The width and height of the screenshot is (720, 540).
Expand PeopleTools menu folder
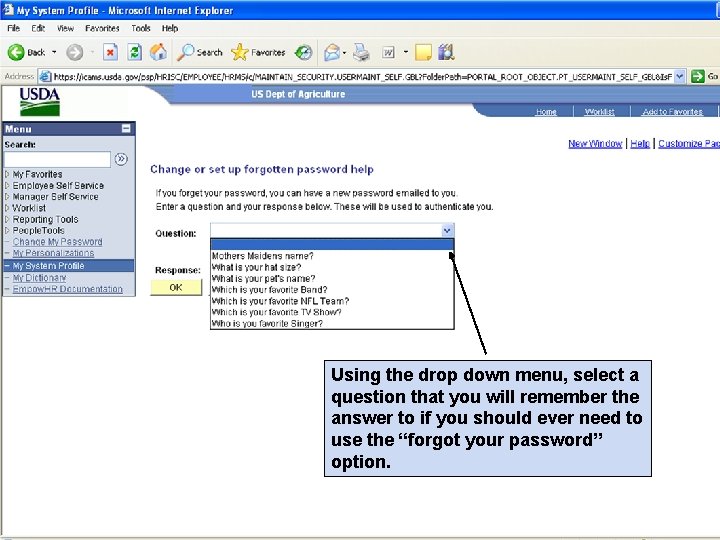pyautogui.click(x=7, y=231)
